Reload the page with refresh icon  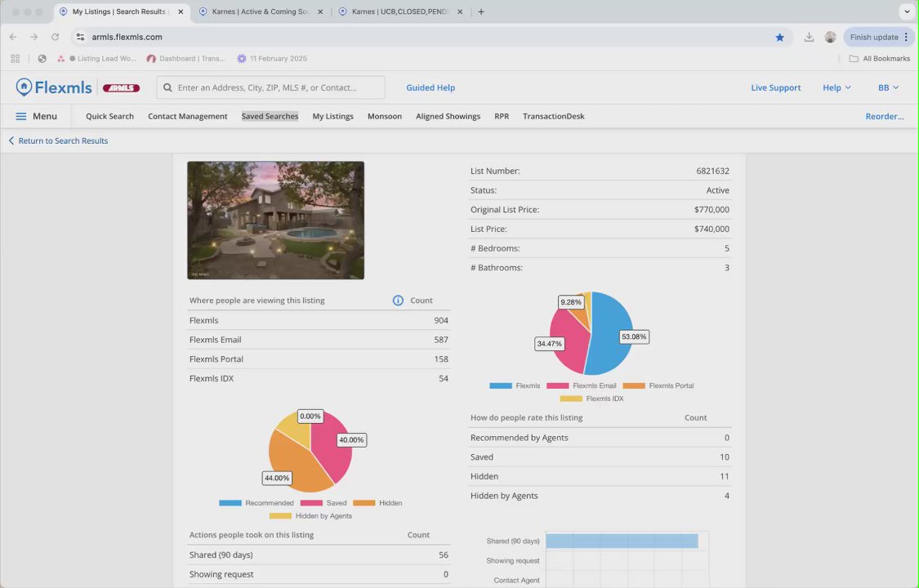[55, 37]
